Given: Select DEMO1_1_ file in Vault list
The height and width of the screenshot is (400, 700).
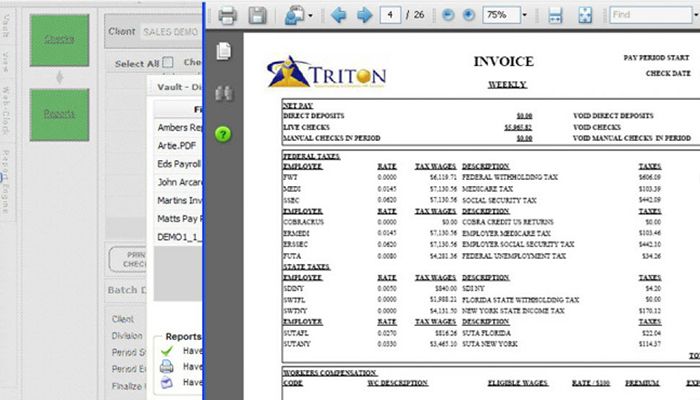Looking at the screenshot, I should pos(179,237).
